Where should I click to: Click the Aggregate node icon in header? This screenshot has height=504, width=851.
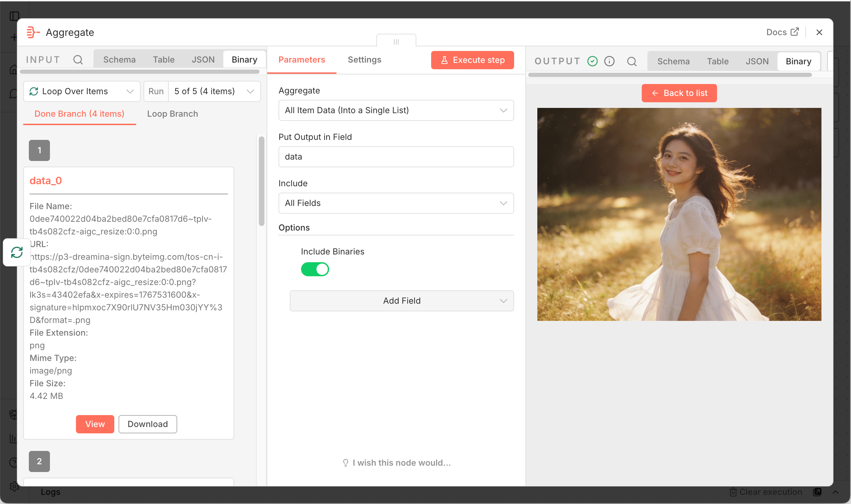click(33, 32)
